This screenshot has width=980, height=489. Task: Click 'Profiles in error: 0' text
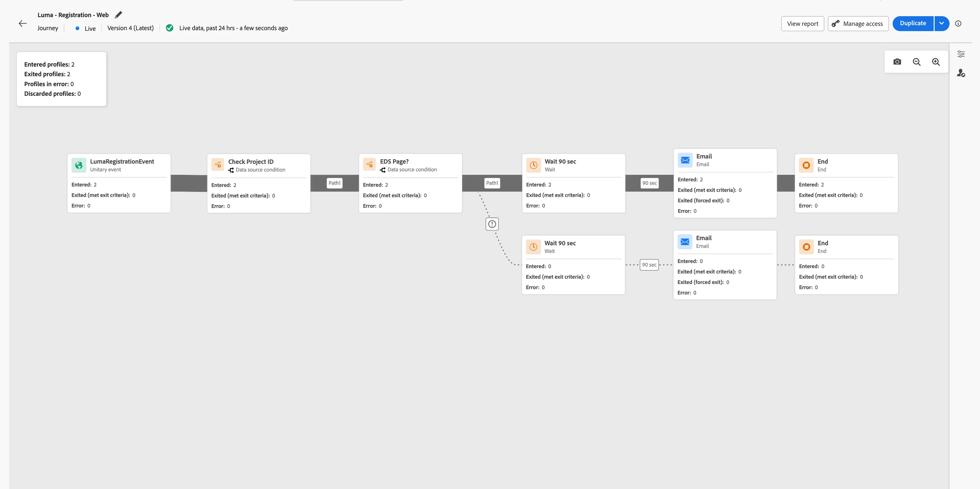coord(49,84)
